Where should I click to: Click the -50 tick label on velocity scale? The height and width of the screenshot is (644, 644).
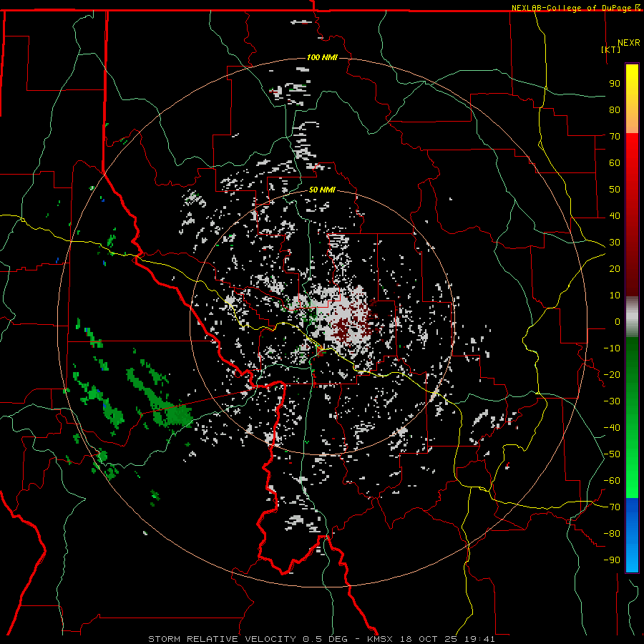coord(612,454)
